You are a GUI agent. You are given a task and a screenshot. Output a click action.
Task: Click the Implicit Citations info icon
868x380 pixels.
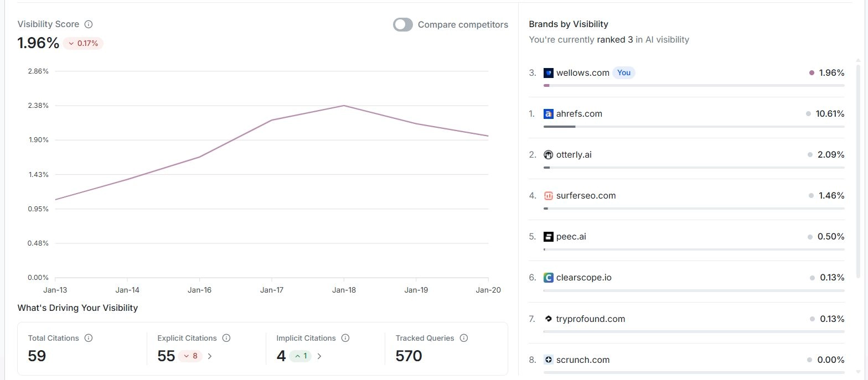click(345, 338)
